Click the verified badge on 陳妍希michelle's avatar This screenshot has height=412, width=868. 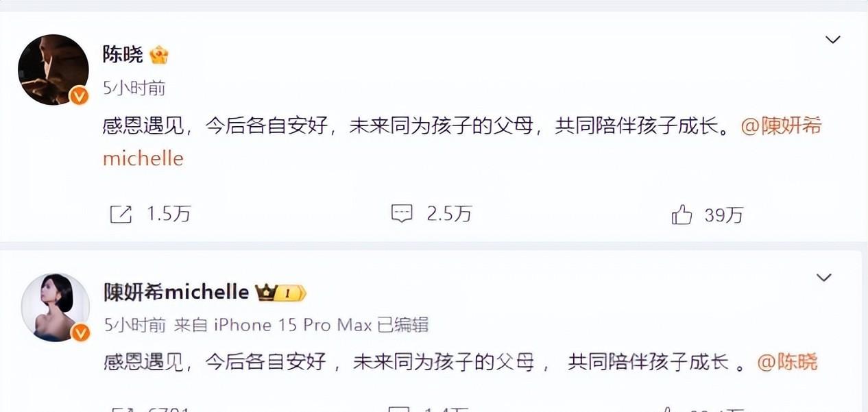pyautogui.click(x=82, y=333)
